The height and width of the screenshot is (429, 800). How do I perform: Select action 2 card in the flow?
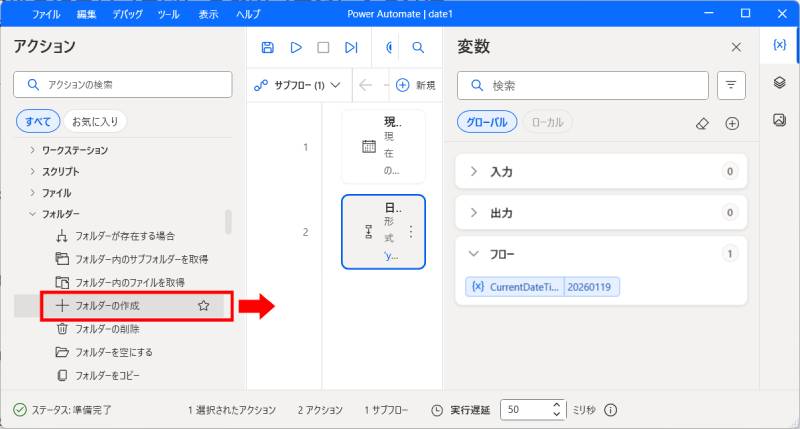[x=383, y=232]
